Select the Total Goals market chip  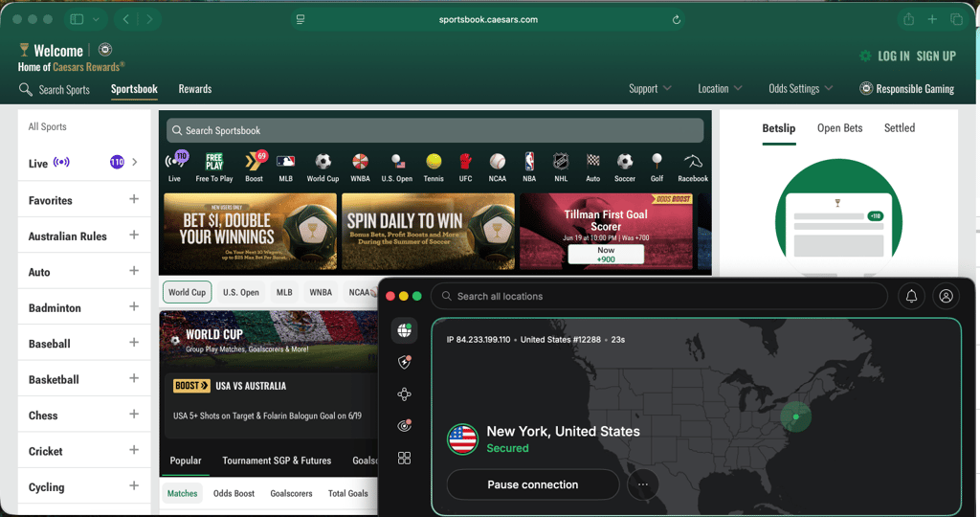(x=348, y=493)
